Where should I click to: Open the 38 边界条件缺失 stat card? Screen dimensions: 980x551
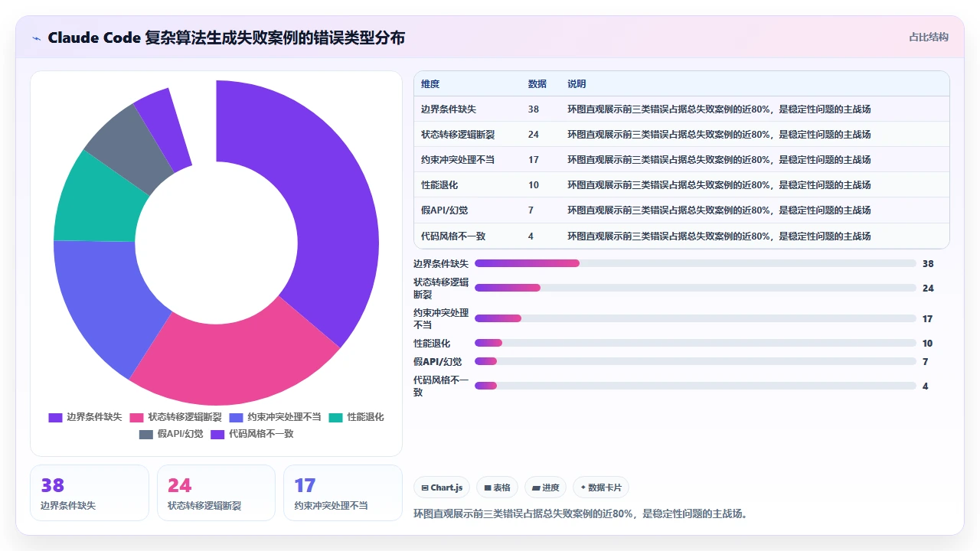pos(90,493)
